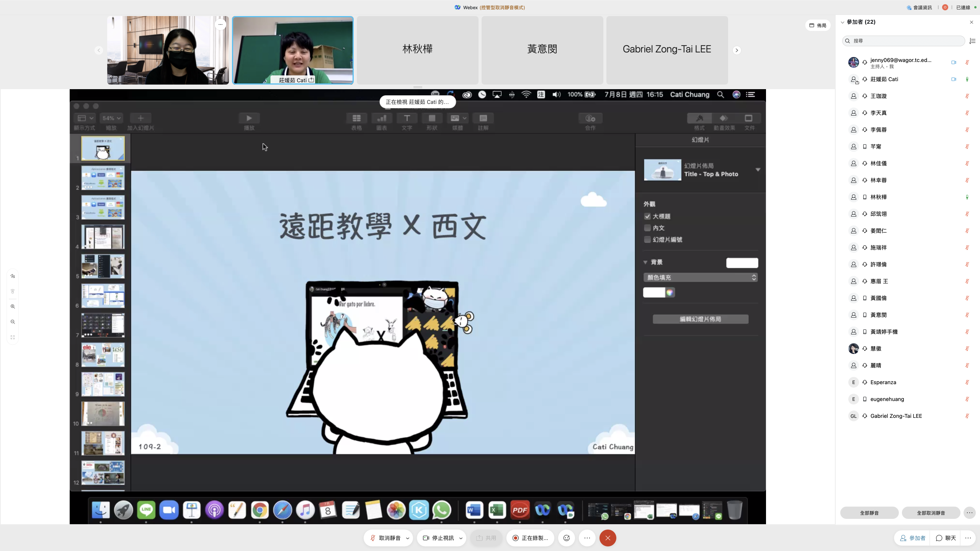980x551 pixels.
Task: Click the zoom in magnifier icon
Action: [13, 306]
